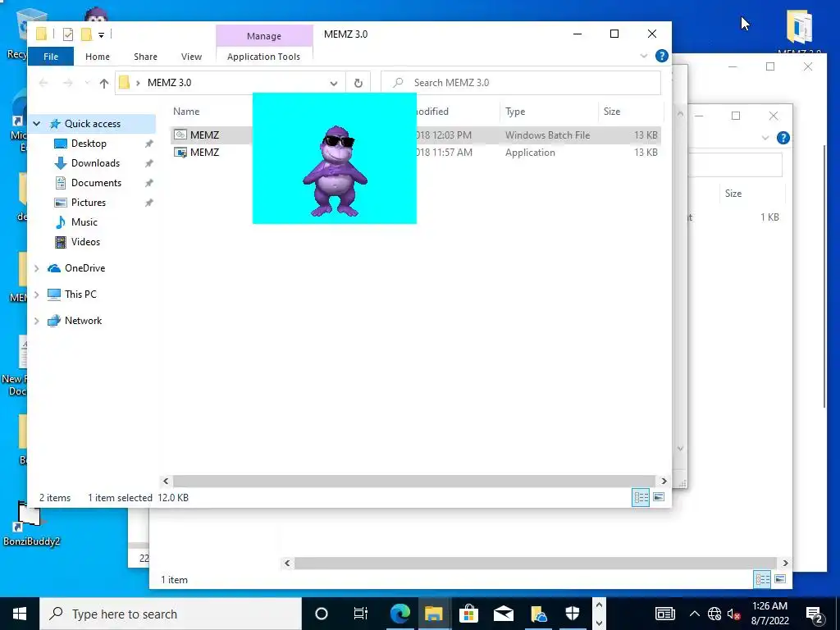840x630 pixels.
Task: Launch Microsoft Edge from taskbar
Action: (399, 614)
